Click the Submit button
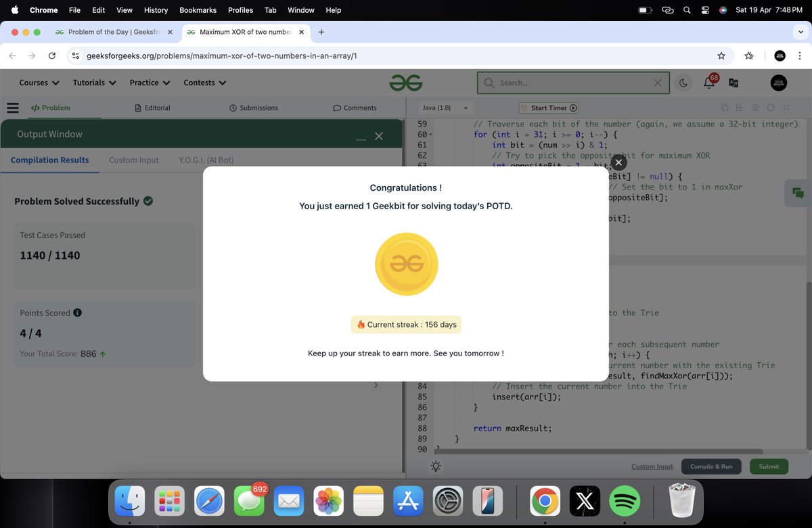The width and height of the screenshot is (812, 528). (769, 466)
